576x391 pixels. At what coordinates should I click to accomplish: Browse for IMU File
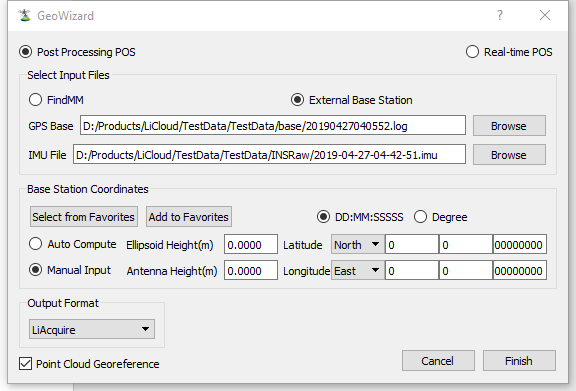coord(509,155)
